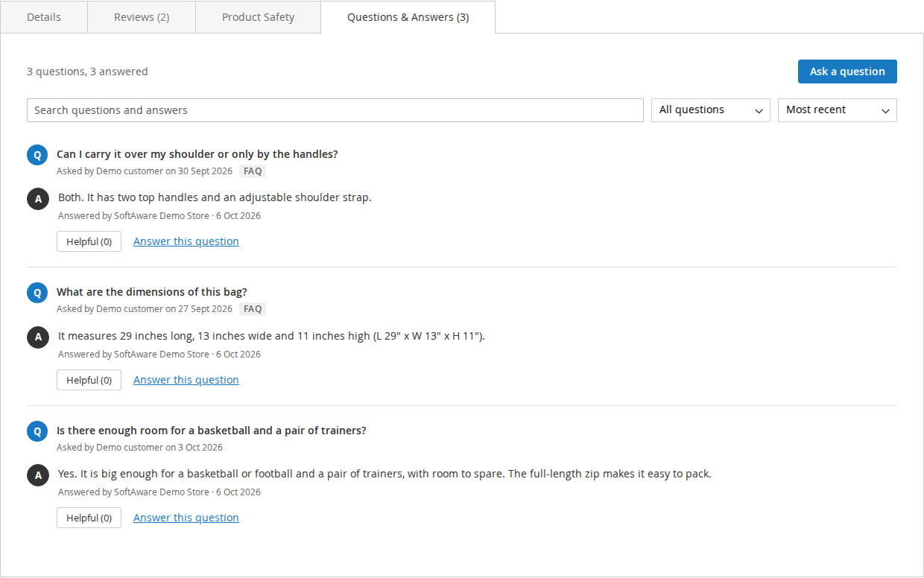Mark bag dimensions answer as Helpful
The image size is (924, 578).
pos(89,380)
